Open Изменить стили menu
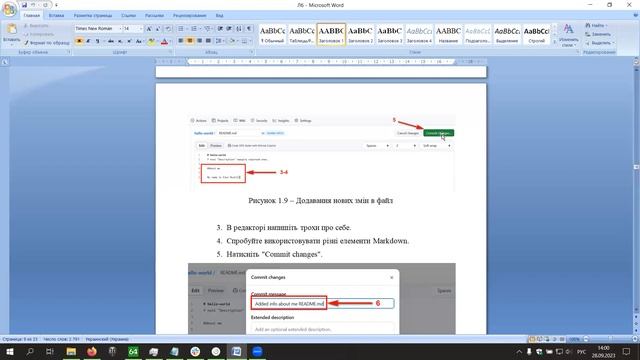This screenshot has width=640, height=360. click(x=569, y=35)
